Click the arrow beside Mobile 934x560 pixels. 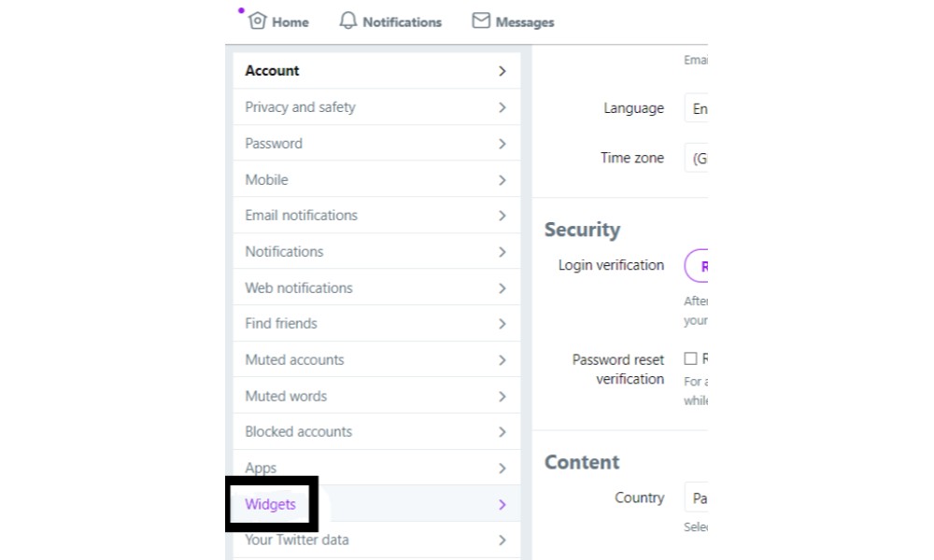[x=502, y=180]
